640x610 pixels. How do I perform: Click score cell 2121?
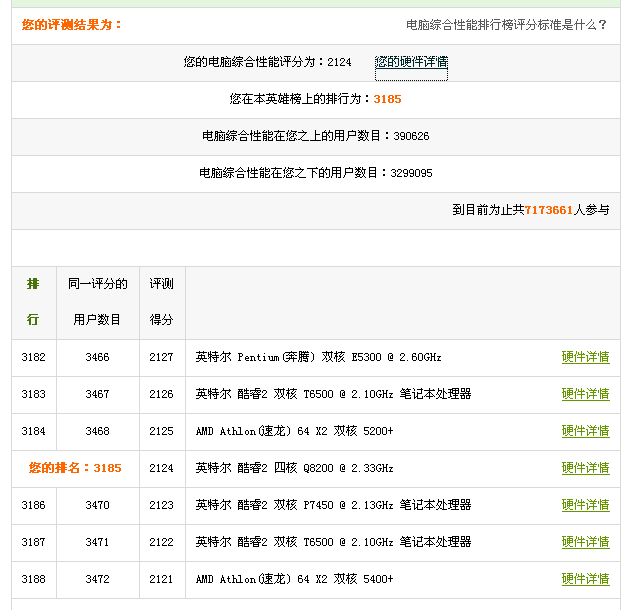[x=162, y=579]
